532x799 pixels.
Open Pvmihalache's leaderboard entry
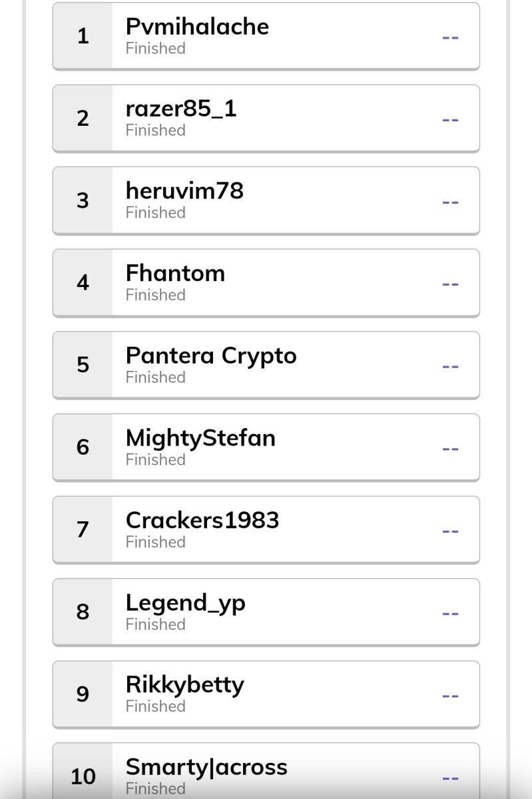point(266,36)
